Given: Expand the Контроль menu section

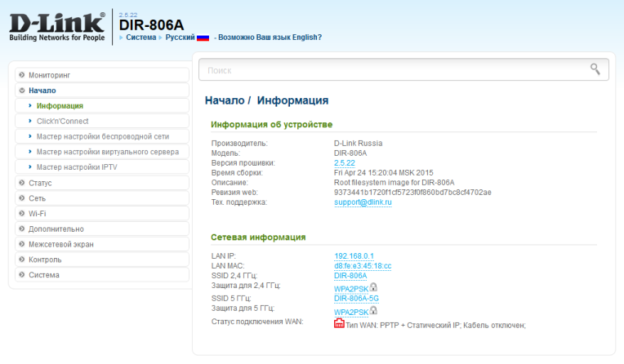Looking at the screenshot, I should pyautogui.click(x=102, y=260).
